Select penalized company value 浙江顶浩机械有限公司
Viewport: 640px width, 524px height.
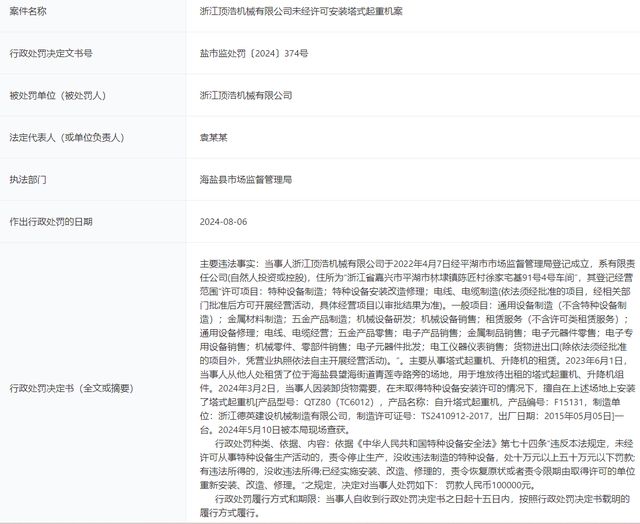[246, 95]
